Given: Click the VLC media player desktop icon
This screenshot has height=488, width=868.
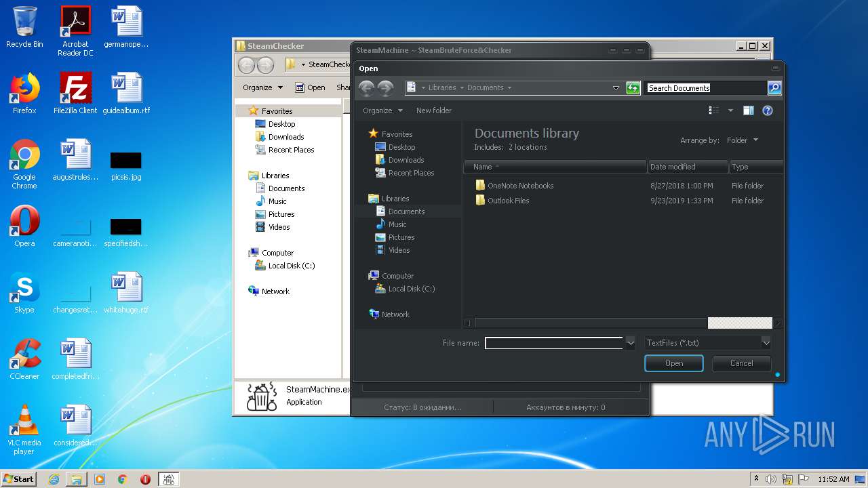Looking at the screenshot, I should [x=24, y=430].
